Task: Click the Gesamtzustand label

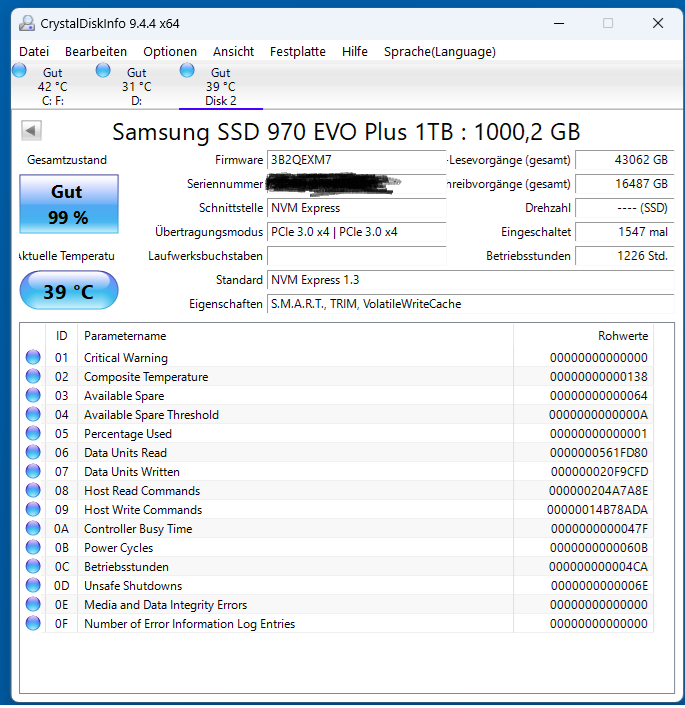Action: (67, 160)
